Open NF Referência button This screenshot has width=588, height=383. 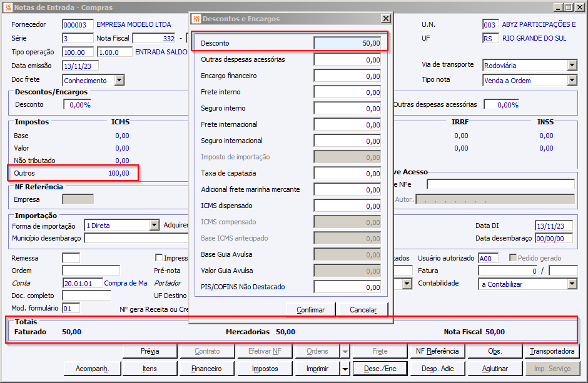(x=437, y=351)
